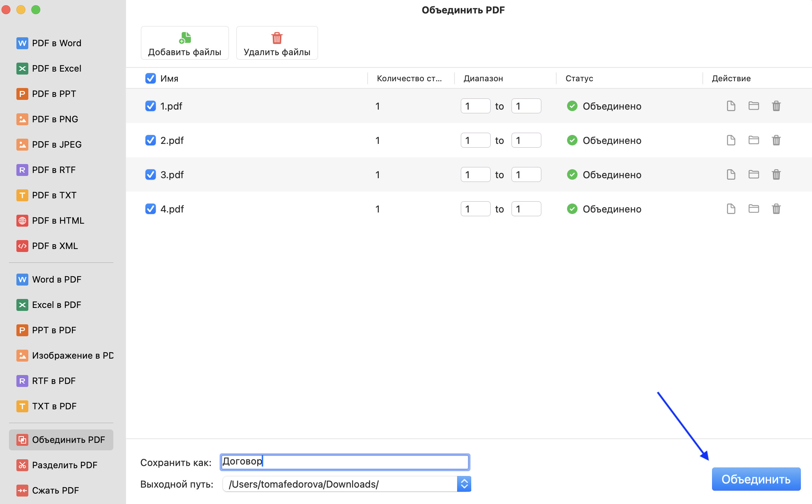Viewport: 812px width, 504px height.
Task: Toggle the 3.pdf file checkbox
Action: [x=150, y=175]
